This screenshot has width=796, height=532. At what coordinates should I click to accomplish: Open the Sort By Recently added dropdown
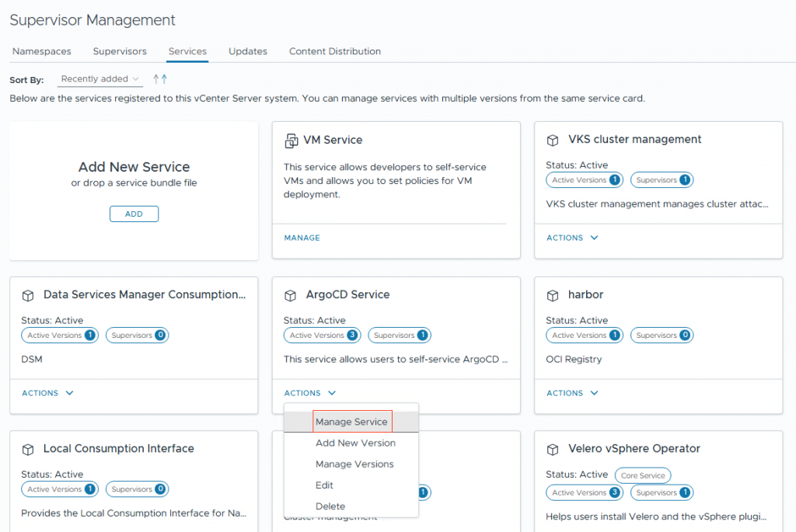click(x=100, y=79)
